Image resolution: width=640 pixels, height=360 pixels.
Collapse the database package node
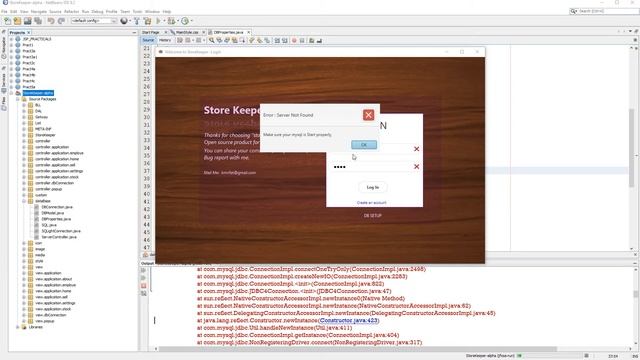(x=24, y=201)
